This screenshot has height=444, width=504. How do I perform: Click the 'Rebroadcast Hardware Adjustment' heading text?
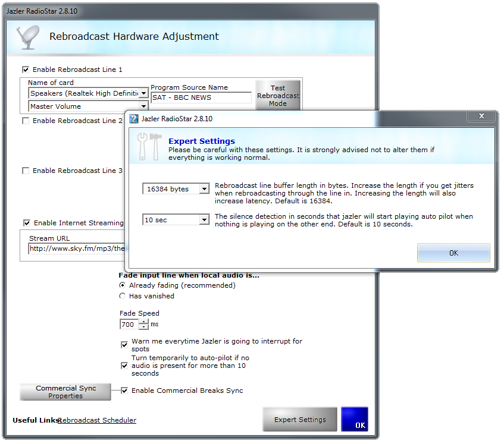[x=134, y=36]
